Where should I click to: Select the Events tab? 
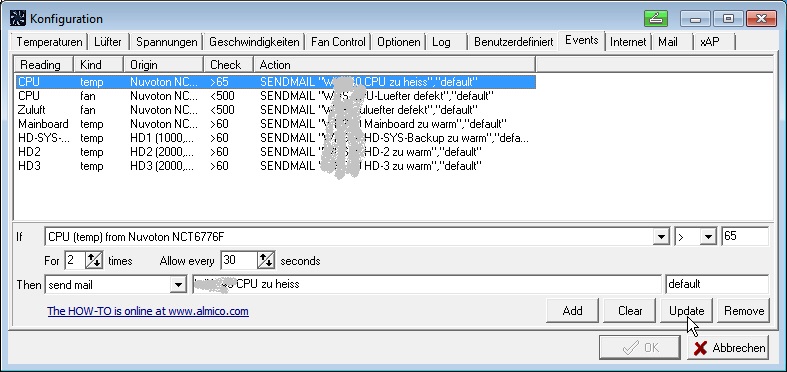582,40
